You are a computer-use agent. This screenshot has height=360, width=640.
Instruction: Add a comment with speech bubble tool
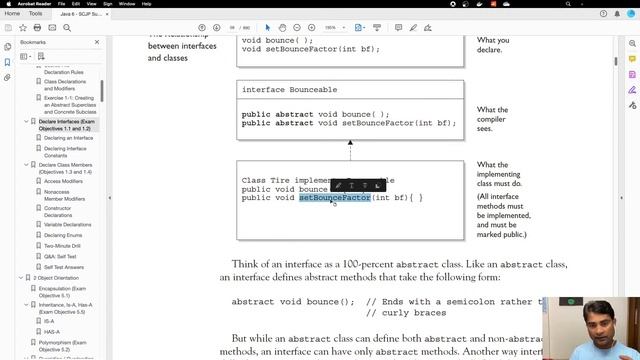[398, 28]
